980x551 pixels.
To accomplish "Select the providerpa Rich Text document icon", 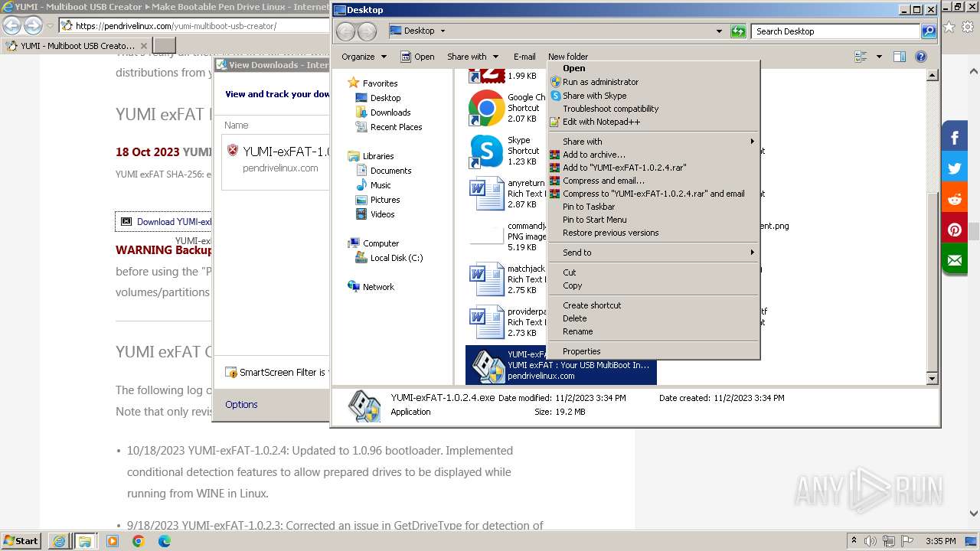I will coord(486,322).
